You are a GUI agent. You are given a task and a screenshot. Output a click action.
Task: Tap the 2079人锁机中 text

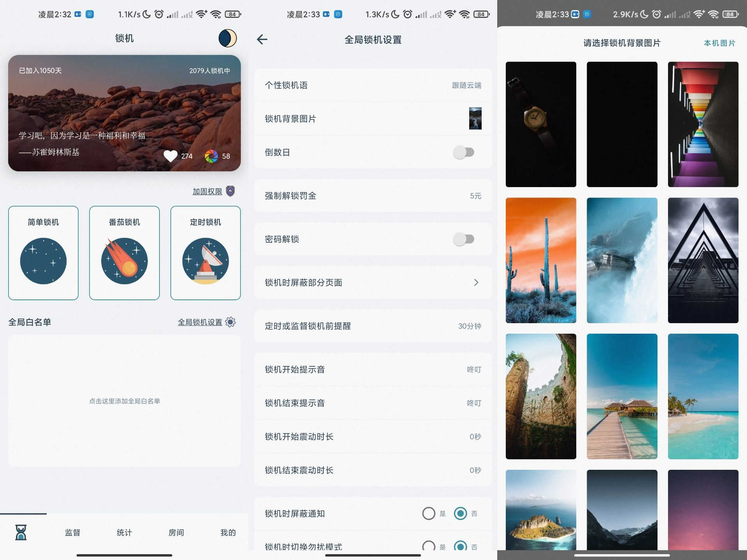[x=210, y=71]
